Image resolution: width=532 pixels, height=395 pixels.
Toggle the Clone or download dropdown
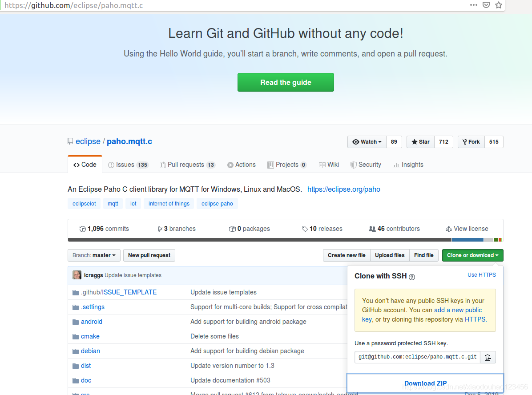click(473, 255)
